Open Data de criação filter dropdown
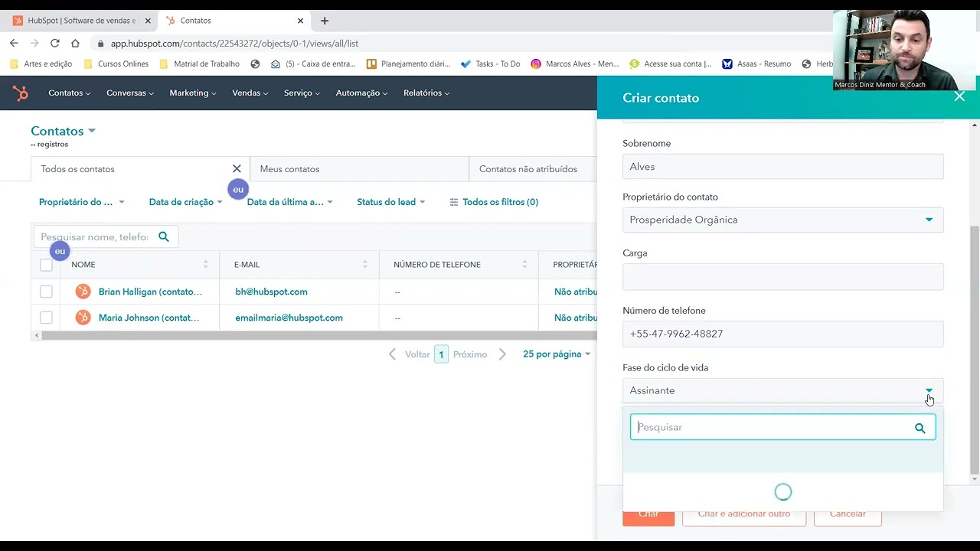This screenshot has width=980, height=551. [x=185, y=202]
